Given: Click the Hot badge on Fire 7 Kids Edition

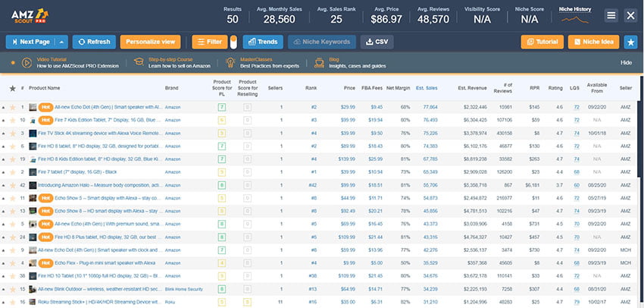Looking at the screenshot, I should point(45,120).
